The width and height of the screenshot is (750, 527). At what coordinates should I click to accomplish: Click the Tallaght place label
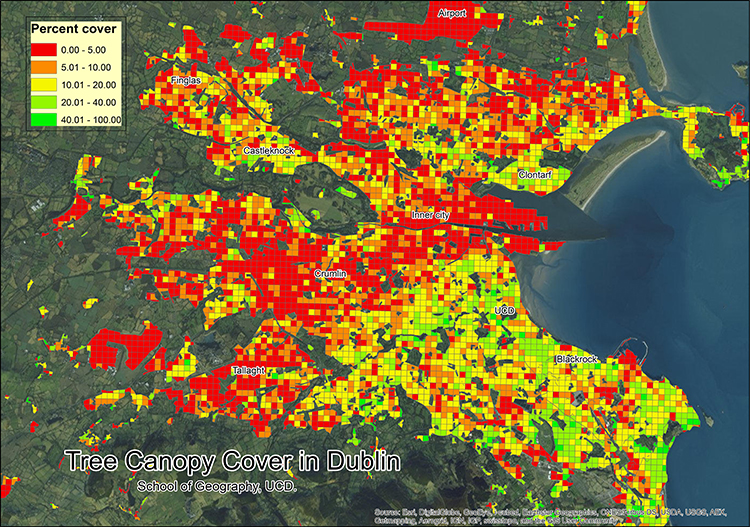[x=249, y=370]
